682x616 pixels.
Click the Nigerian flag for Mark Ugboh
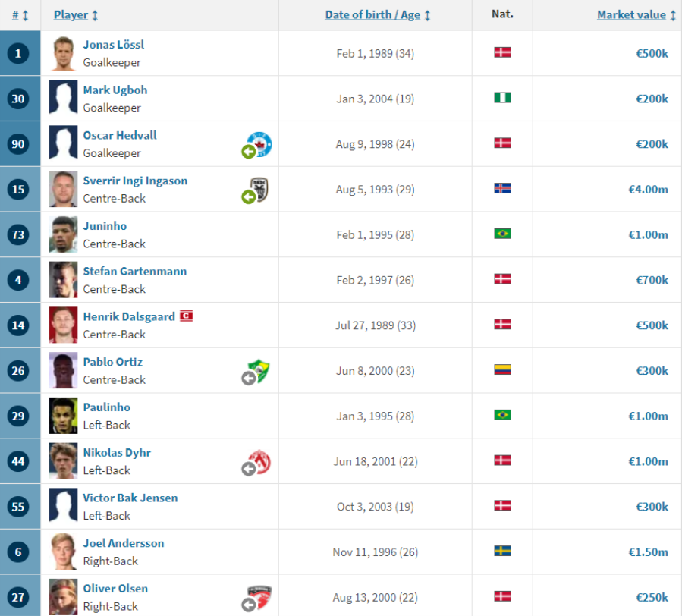502,98
